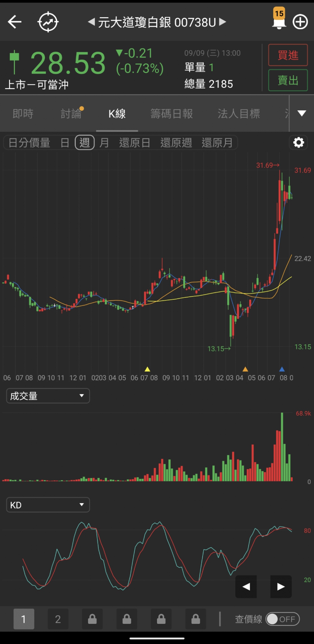This screenshot has height=644, width=314.
Task: Open the KD indicator dropdown
Action: pyautogui.click(x=48, y=505)
